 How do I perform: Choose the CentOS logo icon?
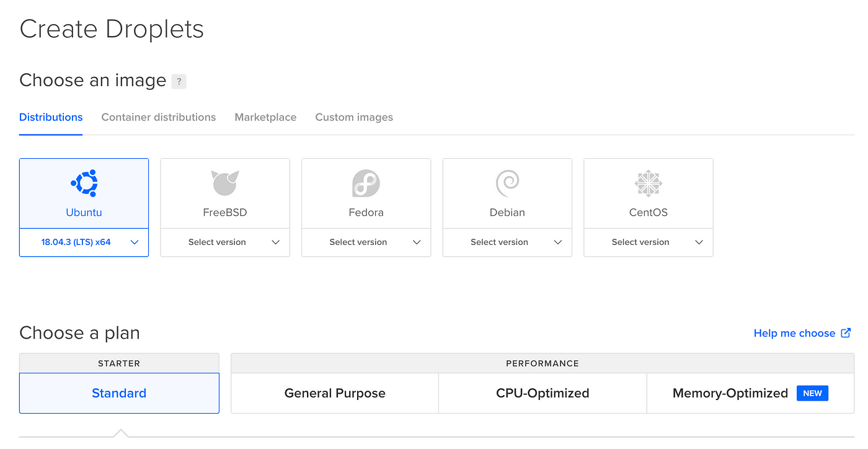tap(649, 184)
